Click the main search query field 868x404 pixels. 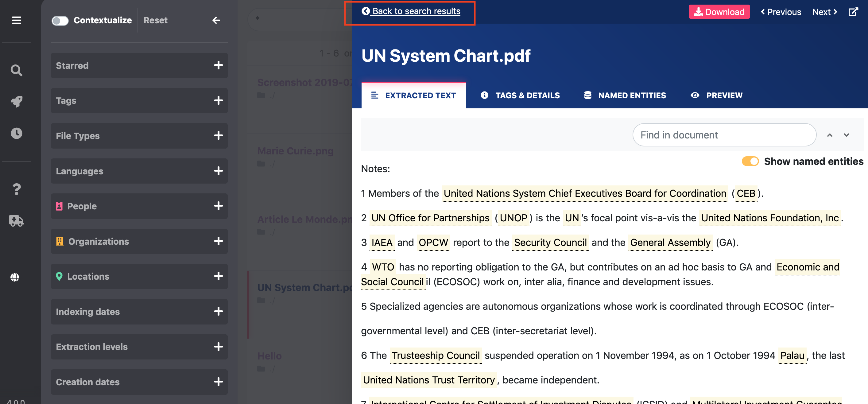[x=300, y=19]
